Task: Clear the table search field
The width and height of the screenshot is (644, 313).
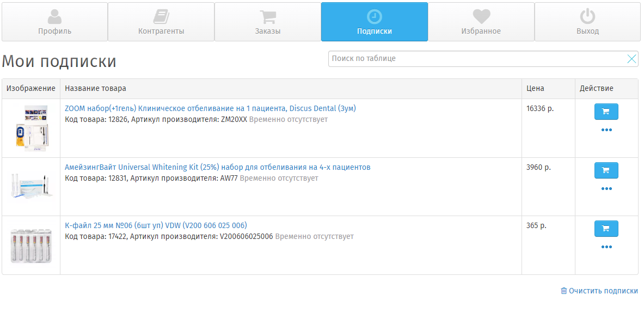Action: click(x=631, y=59)
